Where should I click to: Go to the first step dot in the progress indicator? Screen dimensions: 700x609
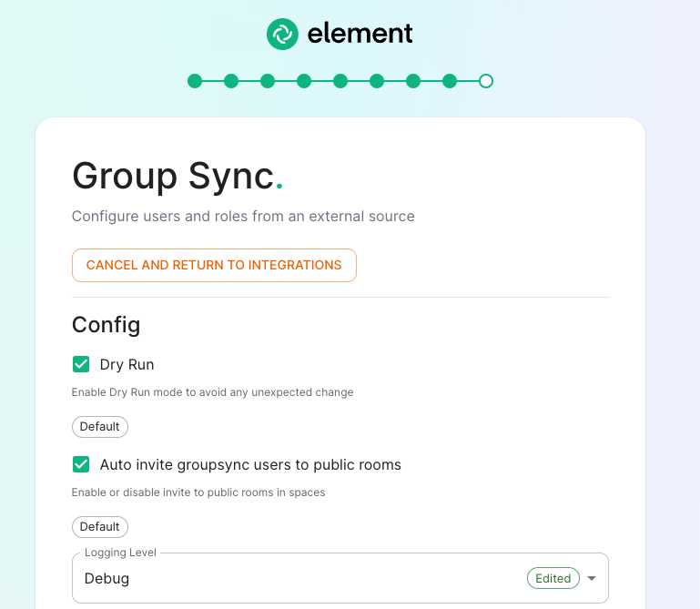(195, 81)
